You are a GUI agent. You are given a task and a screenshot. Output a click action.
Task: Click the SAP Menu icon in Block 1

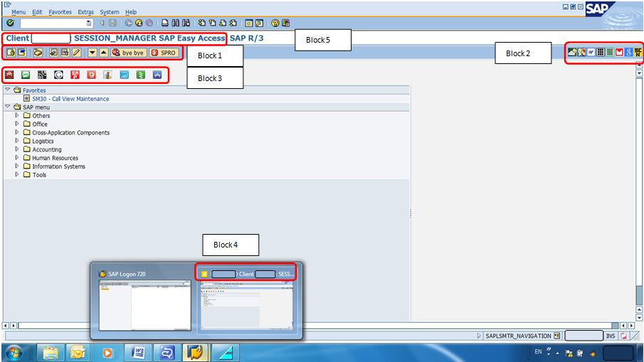coord(22,53)
